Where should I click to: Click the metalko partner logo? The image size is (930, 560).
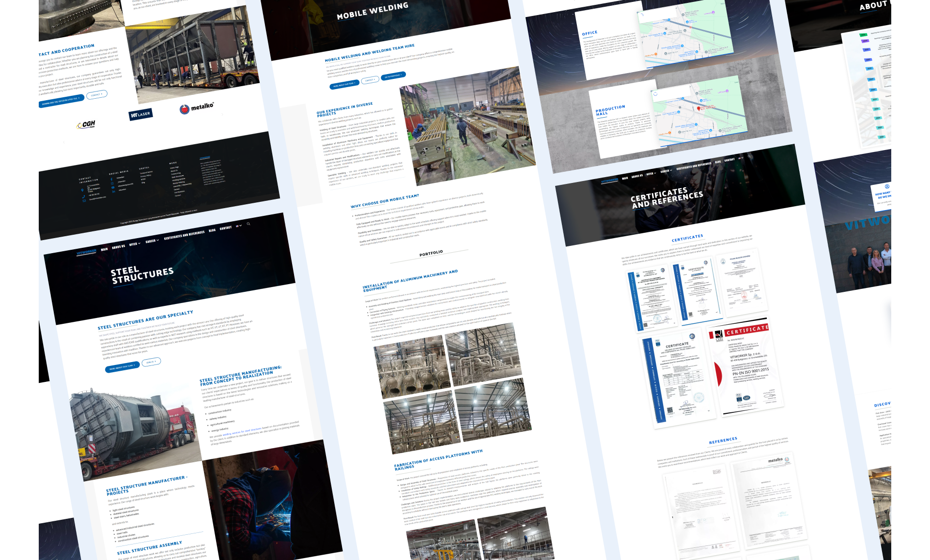tap(197, 107)
